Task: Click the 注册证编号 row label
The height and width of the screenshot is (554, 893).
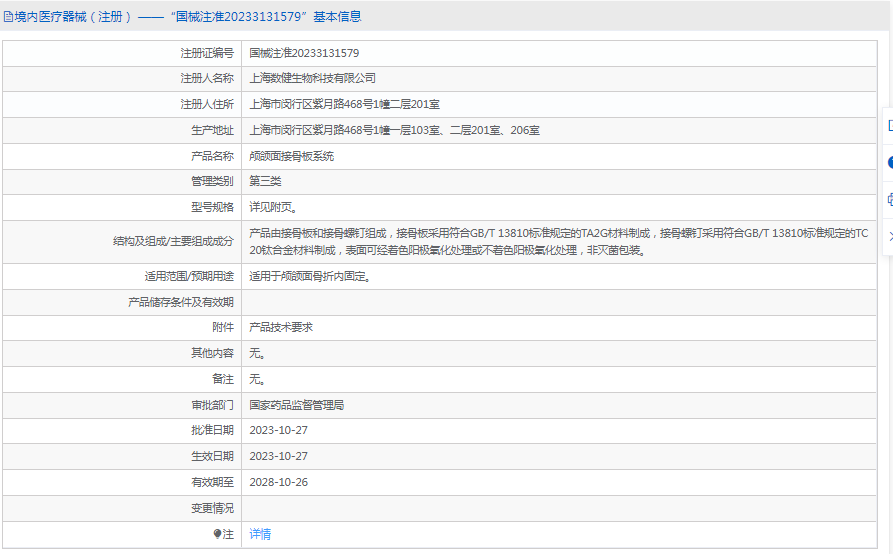Action: pyautogui.click(x=207, y=53)
